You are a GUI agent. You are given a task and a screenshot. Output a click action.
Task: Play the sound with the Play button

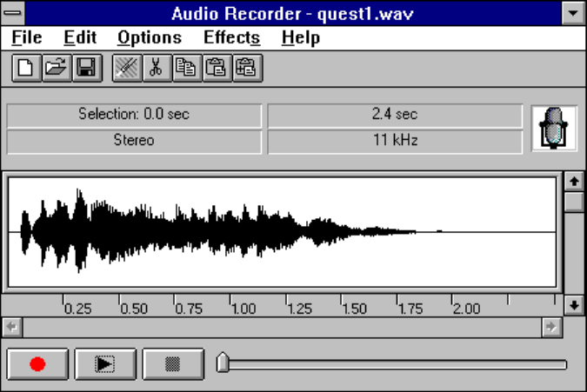(105, 364)
